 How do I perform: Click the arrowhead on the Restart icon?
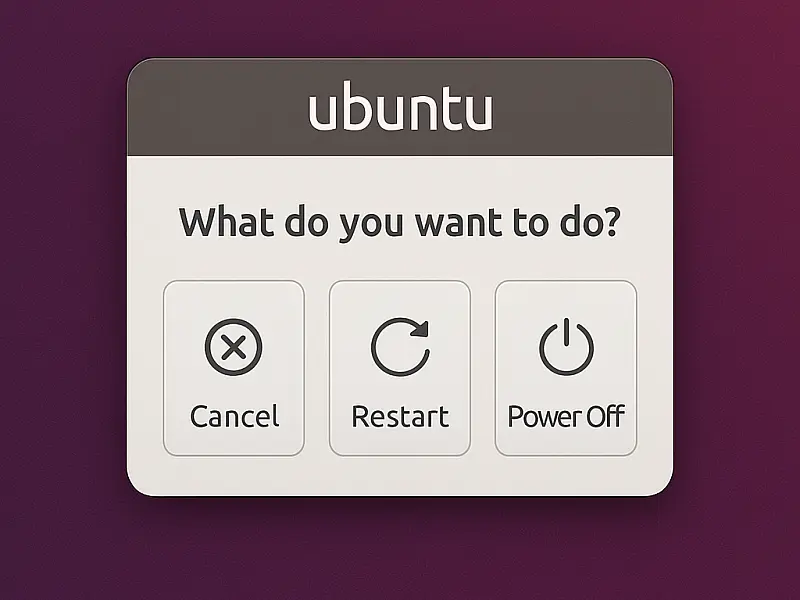[x=420, y=329]
